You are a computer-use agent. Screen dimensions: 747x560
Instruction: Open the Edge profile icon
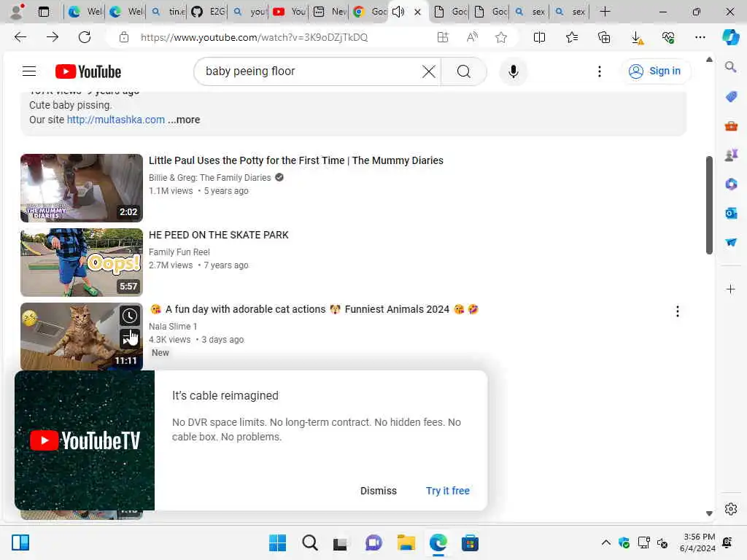[x=18, y=12]
